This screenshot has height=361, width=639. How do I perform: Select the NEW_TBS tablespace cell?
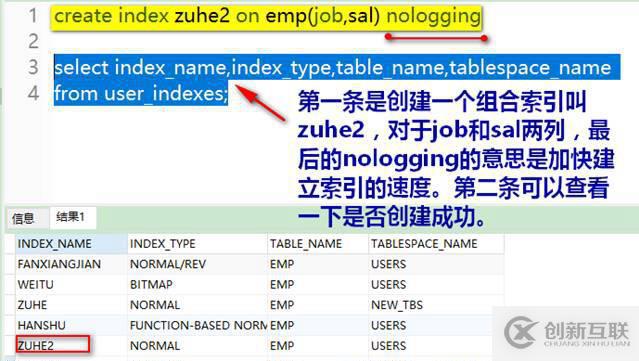[436, 305]
